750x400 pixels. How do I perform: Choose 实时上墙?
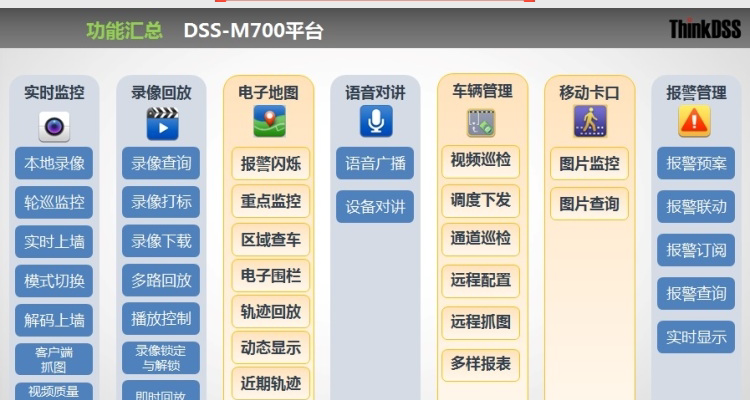[x=54, y=242]
